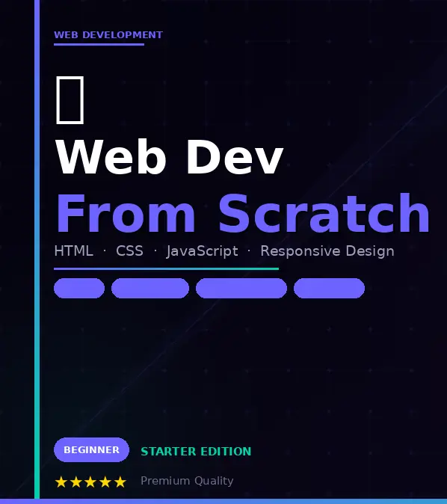The width and height of the screenshot is (447, 504).
Task: Click the STARTER EDITION label
Action: coord(196,452)
